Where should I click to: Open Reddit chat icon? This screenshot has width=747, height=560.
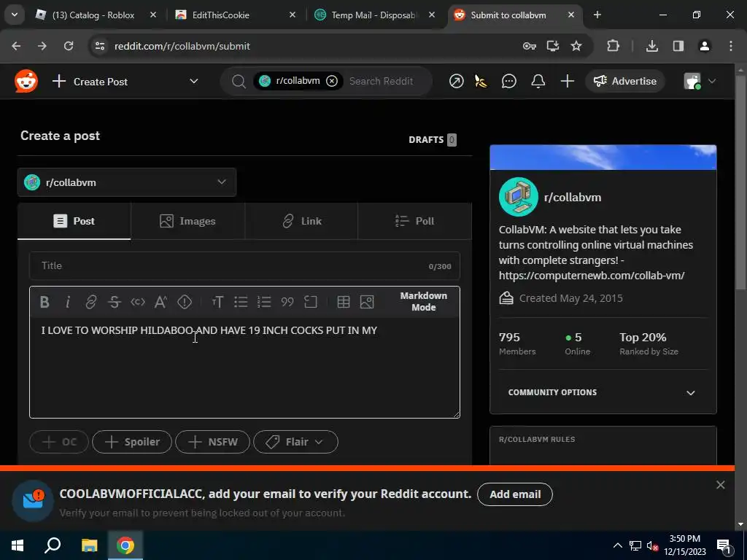(508, 81)
